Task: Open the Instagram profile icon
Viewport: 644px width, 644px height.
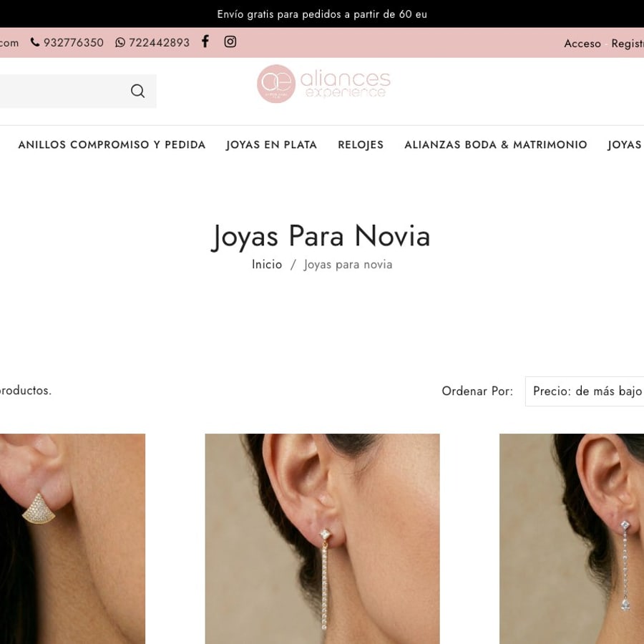Action: tap(230, 42)
